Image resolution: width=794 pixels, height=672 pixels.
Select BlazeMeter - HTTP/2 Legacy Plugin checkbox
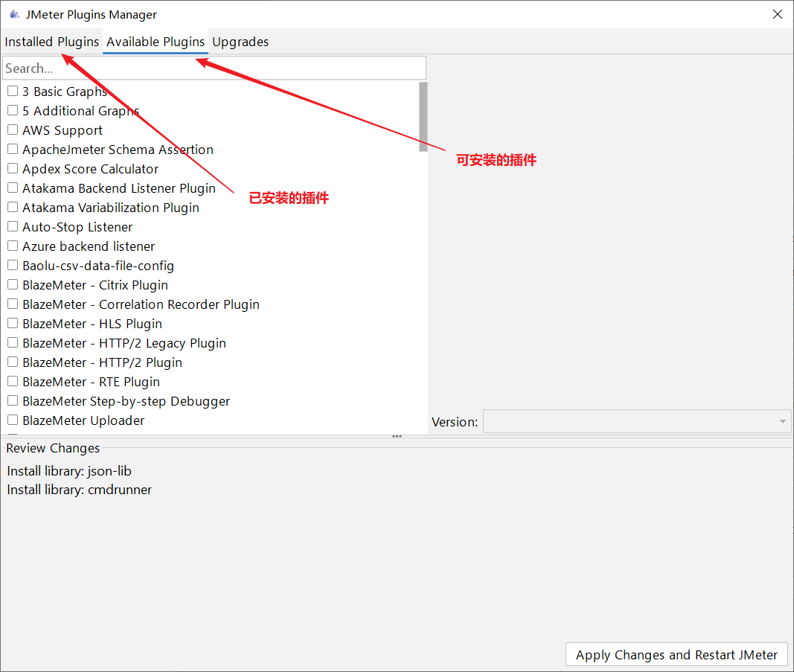coord(13,343)
